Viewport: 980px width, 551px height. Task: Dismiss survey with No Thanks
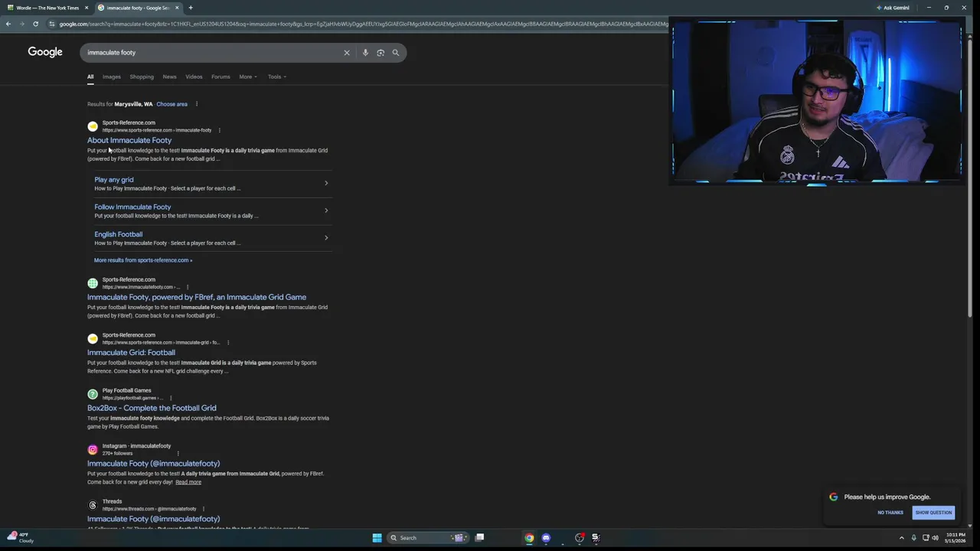point(890,513)
